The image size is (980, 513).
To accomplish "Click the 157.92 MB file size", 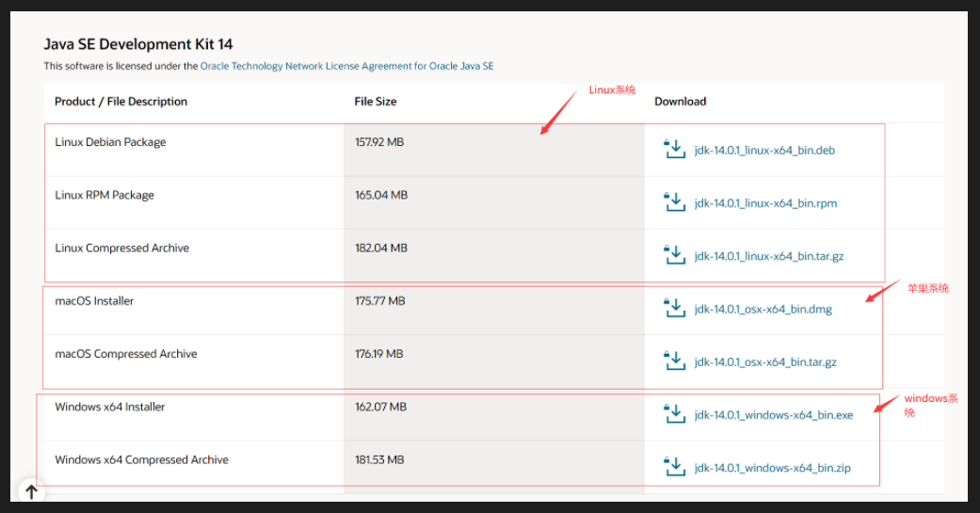I will [379, 142].
